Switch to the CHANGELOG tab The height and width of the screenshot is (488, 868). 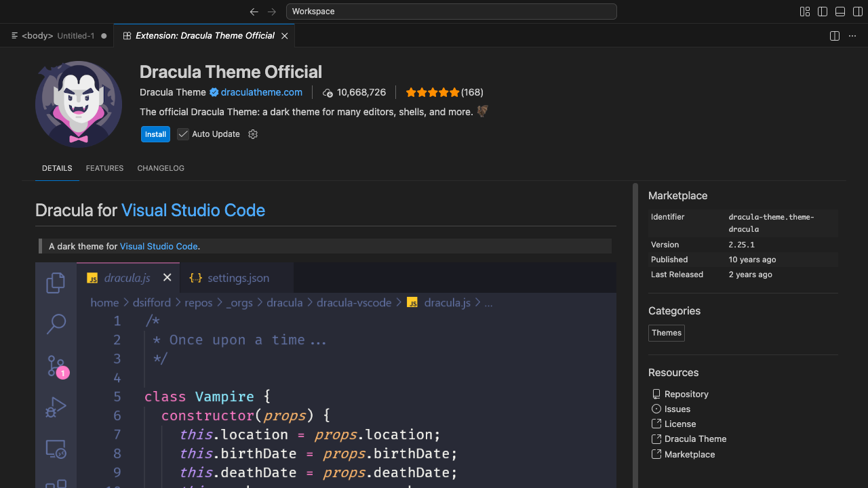161,168
